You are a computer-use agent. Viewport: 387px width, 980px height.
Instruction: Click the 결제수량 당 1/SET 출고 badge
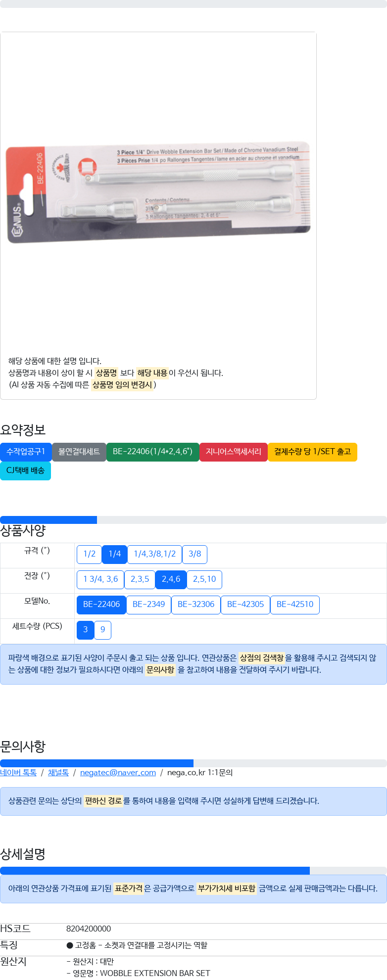click(x=312, y=452)
